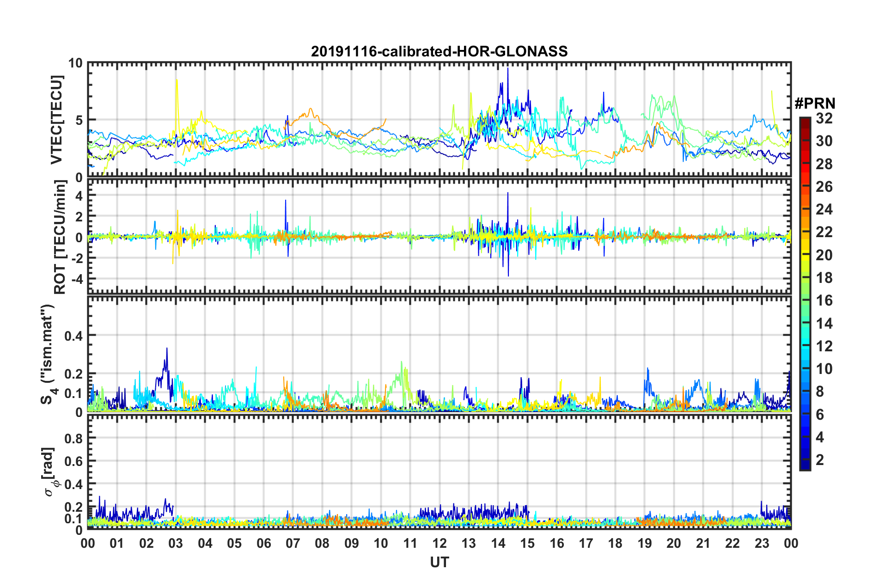
Task: Click the VTEC y-axis tick label 10
Action: 75,63
